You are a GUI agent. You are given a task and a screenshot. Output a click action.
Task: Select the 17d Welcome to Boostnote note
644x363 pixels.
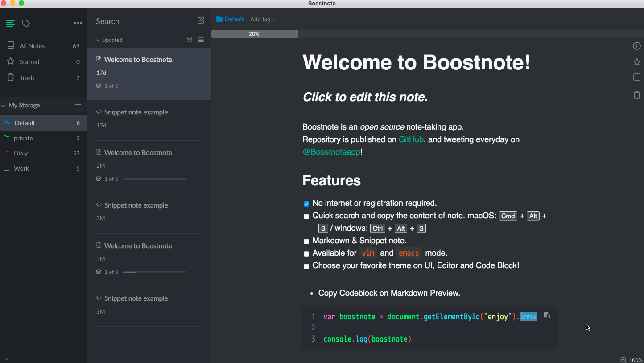point(149,74)
